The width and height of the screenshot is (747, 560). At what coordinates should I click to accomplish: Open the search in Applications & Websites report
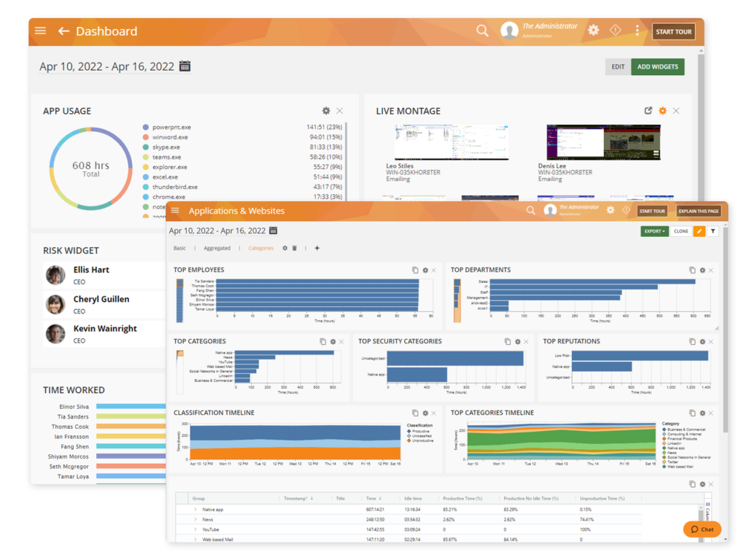[530, 210]
